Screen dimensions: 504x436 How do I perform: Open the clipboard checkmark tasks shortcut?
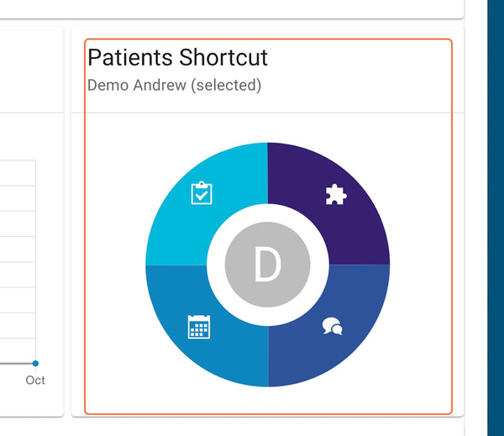click(202, 193)
